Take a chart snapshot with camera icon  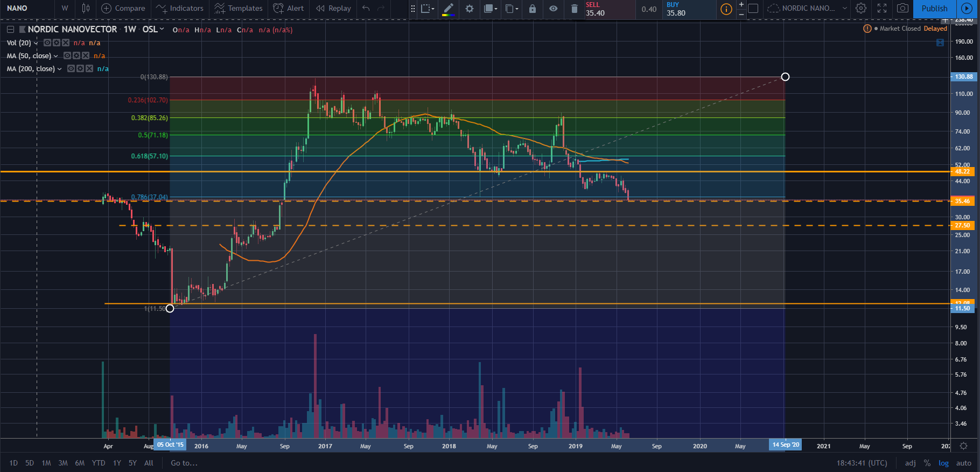click(902, 8)
